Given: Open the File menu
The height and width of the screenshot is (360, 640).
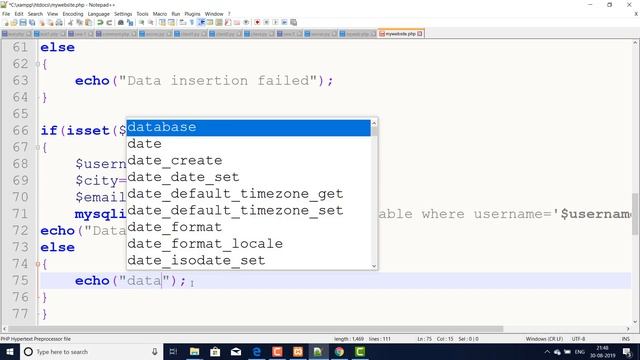Looking at the screenshot, I should click(x=6, y=14).
